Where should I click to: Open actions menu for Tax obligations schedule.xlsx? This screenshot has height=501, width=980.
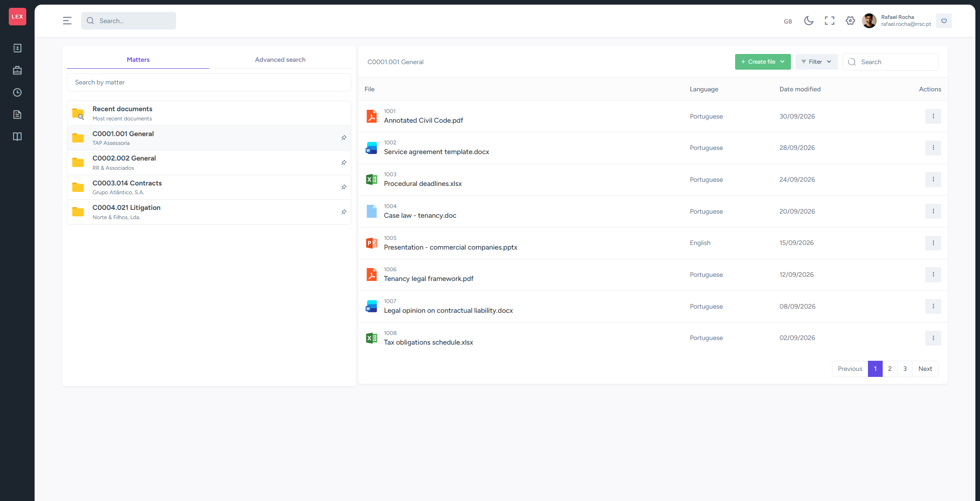(933, 338)
